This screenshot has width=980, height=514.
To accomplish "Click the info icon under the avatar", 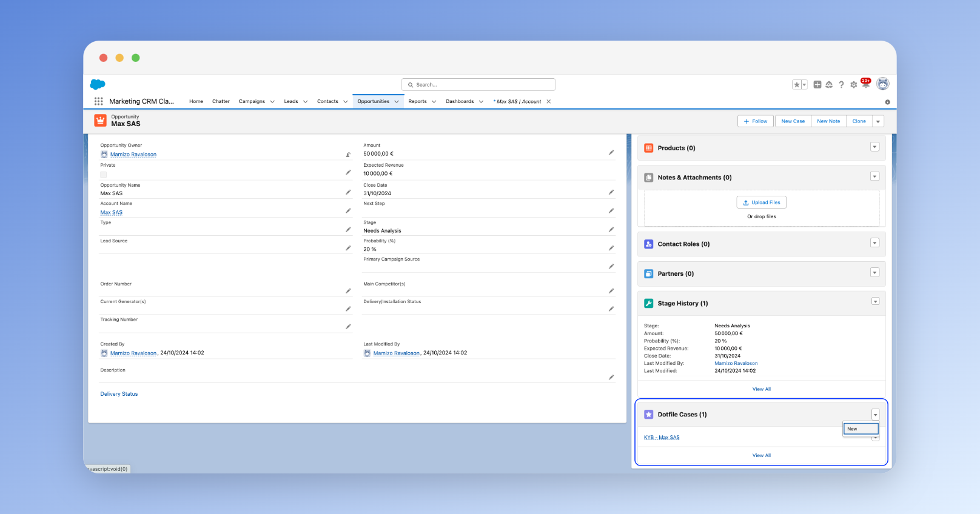I will pyautogui.click(x=887, y=102).
